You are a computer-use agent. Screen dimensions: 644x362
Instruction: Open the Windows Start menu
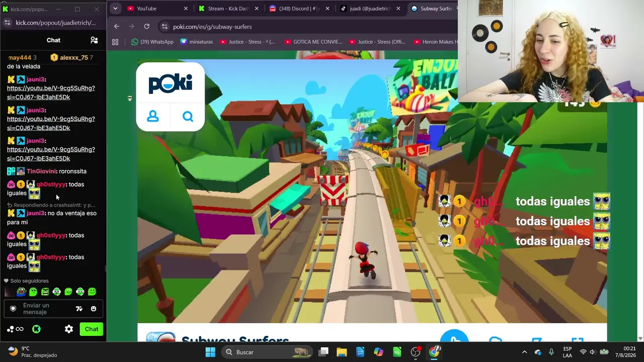[x=210, y=352]
